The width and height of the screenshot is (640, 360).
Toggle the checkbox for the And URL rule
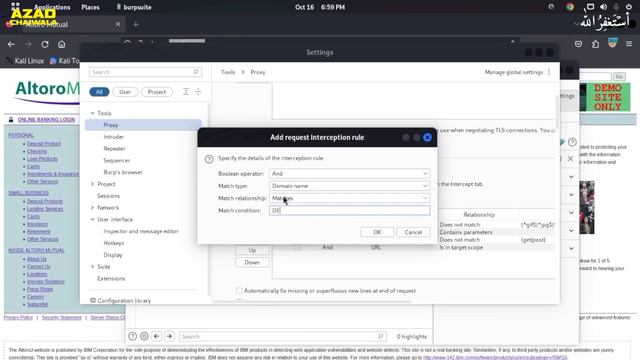297,247
